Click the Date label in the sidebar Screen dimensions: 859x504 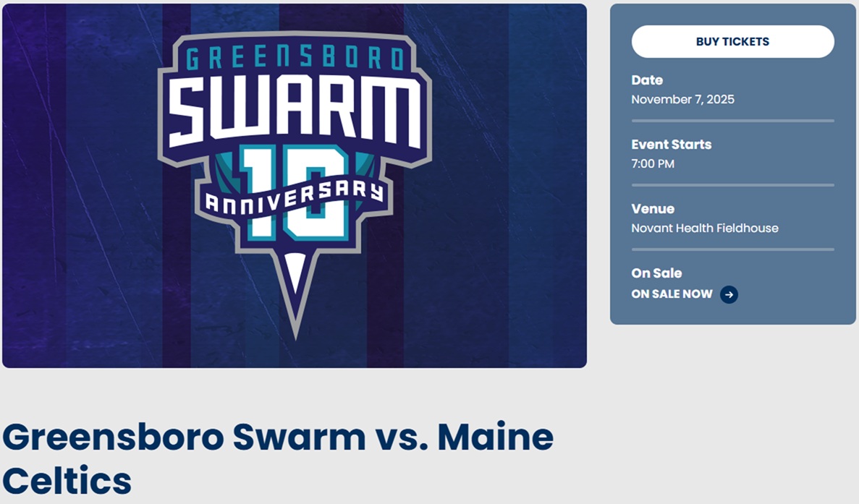(647, 80)
